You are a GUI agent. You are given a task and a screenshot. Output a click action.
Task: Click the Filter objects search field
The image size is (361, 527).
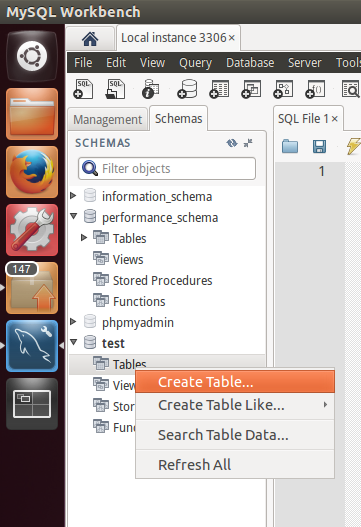(167, 168)
